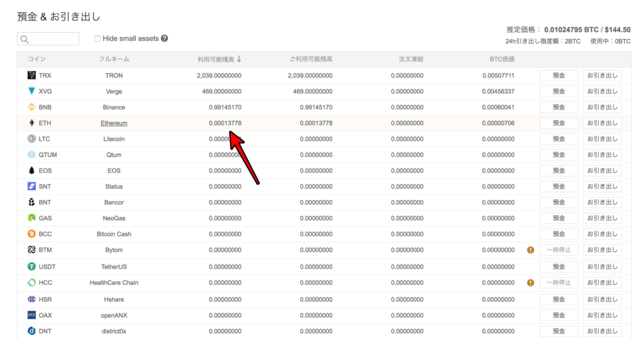Screen dimensions: 644x339
Task: Click お引き出し button for TRX
Action: coord(602,75)
